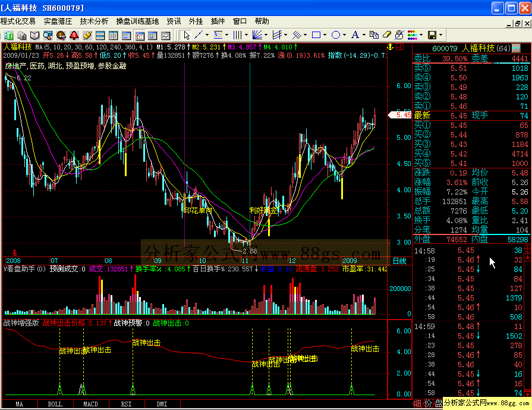Expand vertical cycle lines dropdown arrow

coord(246,35)
